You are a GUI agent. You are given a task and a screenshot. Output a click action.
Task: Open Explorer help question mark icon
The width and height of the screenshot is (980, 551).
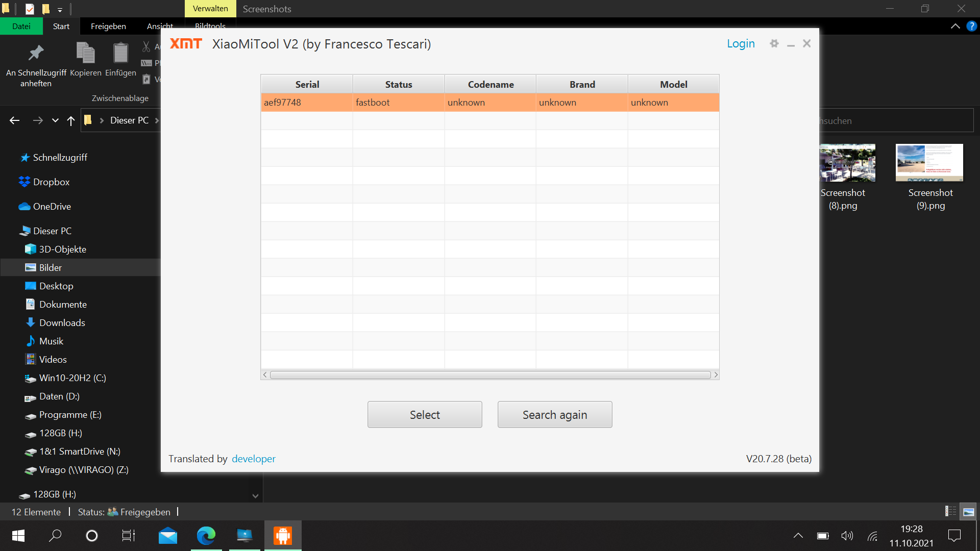point(971,26)
